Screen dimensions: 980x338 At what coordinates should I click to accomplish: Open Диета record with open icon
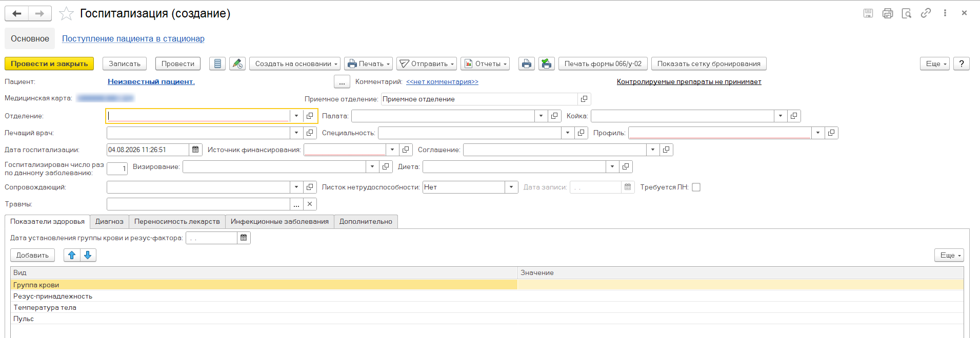pos(626,166)
